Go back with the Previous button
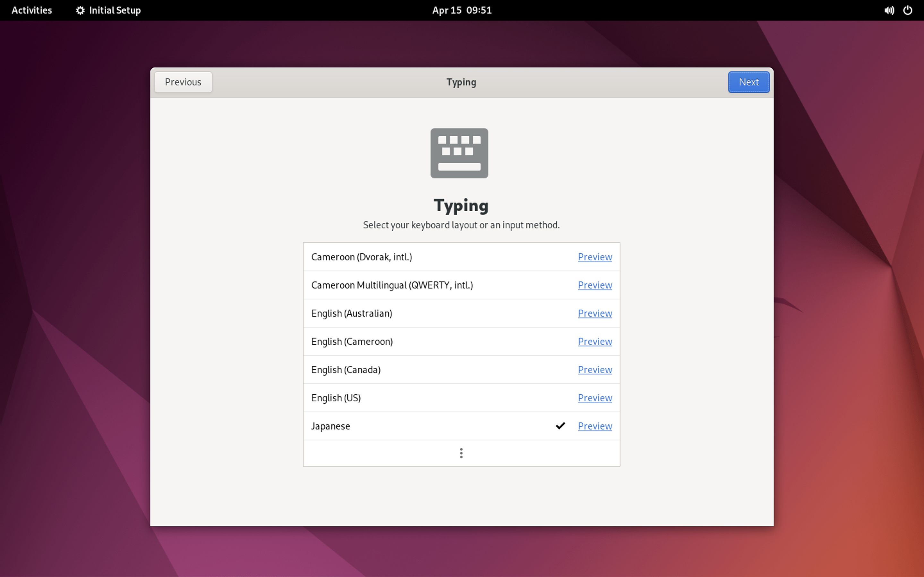 183,82
